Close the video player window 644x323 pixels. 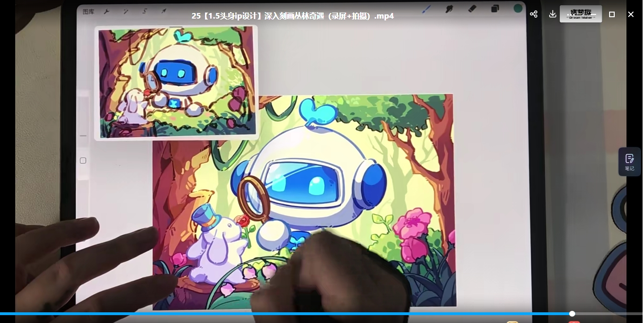pos(631,14)
